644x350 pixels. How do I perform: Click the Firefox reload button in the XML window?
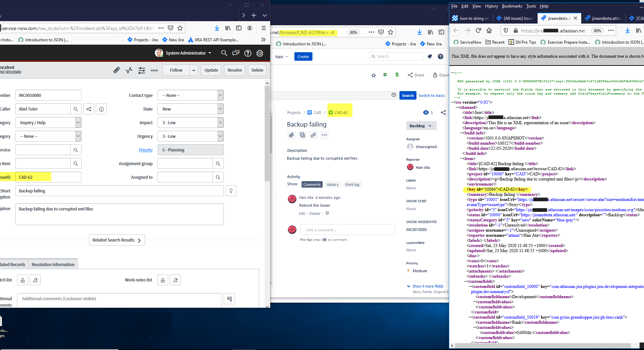point(478,31)
